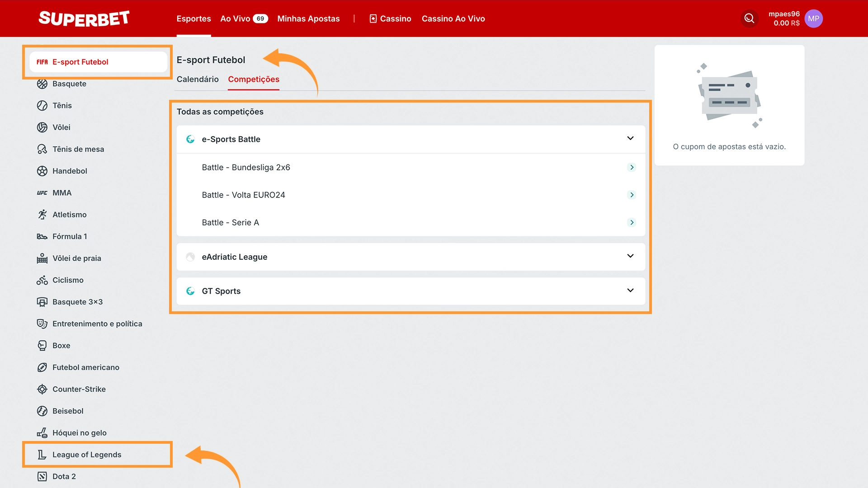
Task: Expand the eAdriatic League chevron
Action: point(631,256)
